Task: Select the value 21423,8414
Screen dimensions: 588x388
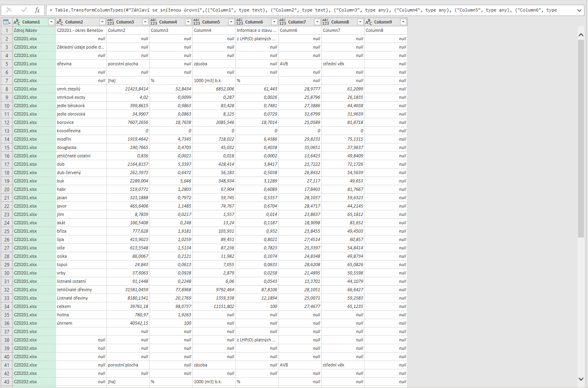Action: (x=128, y=89)
